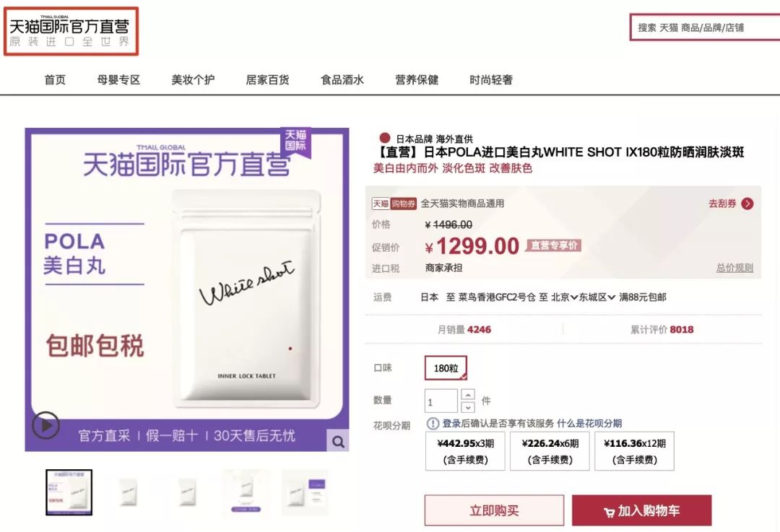
Task: Click the 搜索 天猫 search field
Action: [705, 27]
